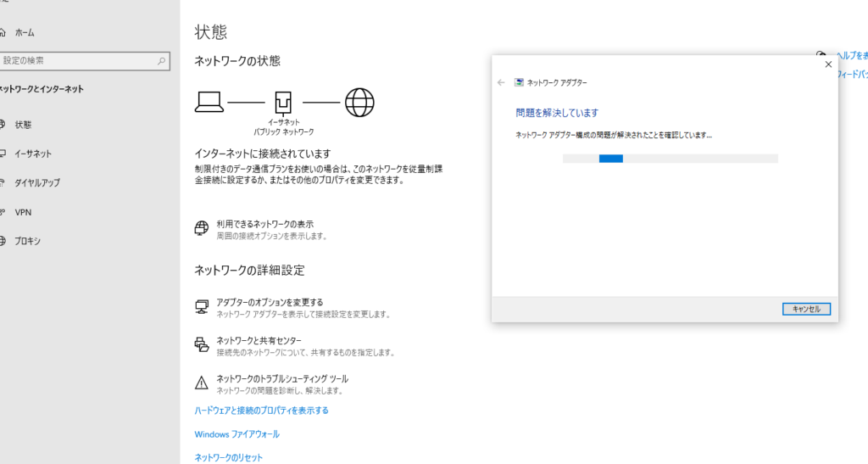This screenshot has width=868, height=464.
Task: Click the イーサネット monitor icon in sidebar
Action: point(3,154)
